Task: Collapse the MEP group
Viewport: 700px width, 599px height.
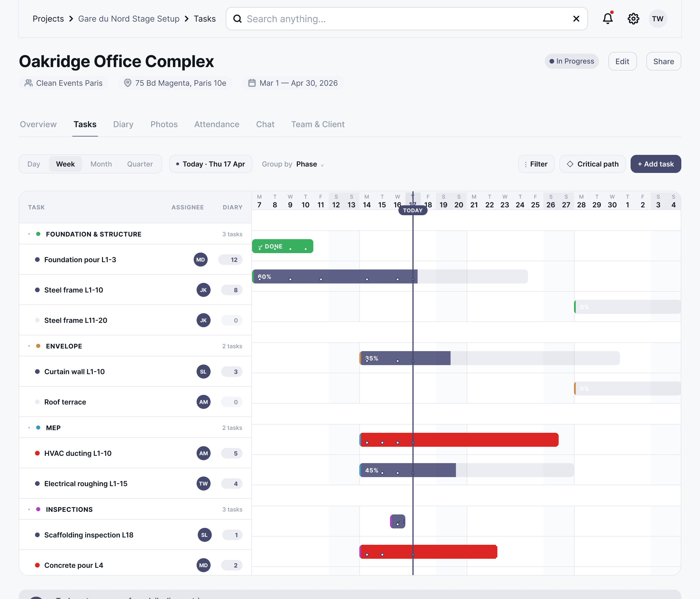Action: tap(29, 428)
